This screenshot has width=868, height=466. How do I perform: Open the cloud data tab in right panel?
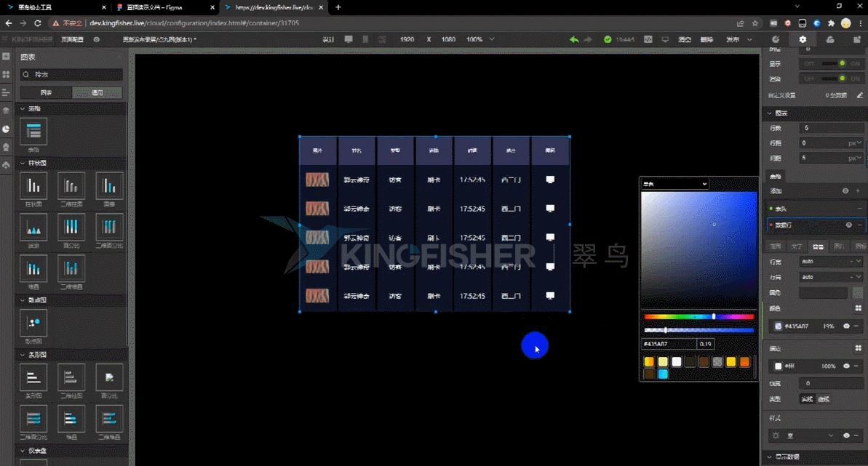click(x=830, y=39)
